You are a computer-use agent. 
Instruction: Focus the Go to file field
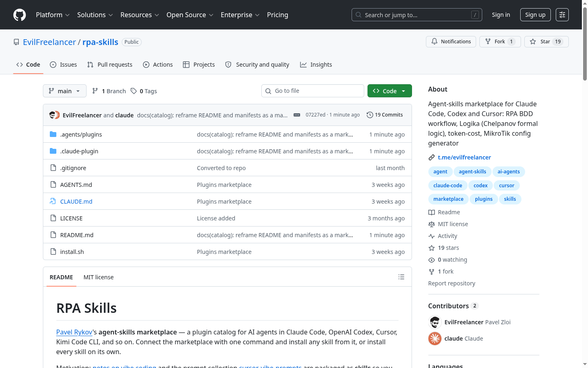[313, 91]
